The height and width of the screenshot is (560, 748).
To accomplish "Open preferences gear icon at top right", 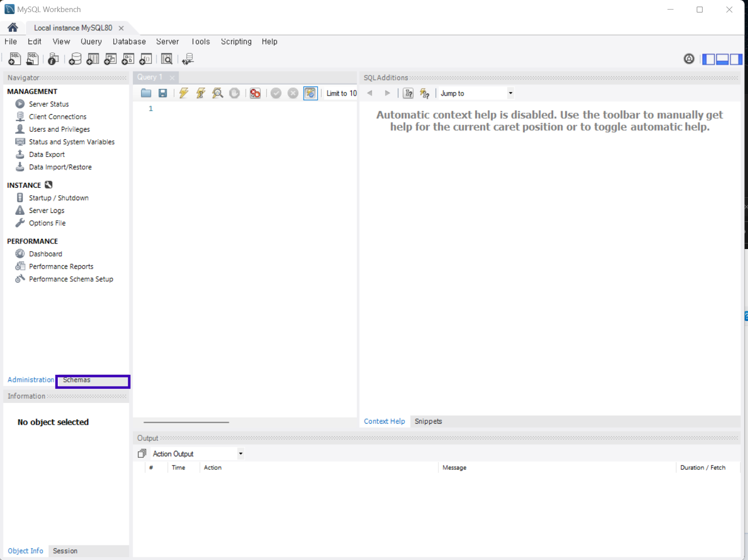I will [x=689, y=59].
